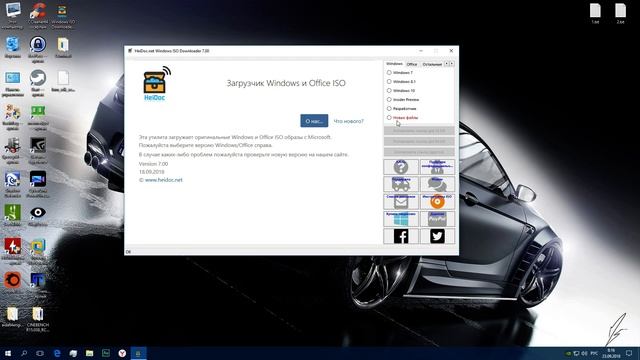Open the CCleaner desktop shortcut

tap(38, 15)
